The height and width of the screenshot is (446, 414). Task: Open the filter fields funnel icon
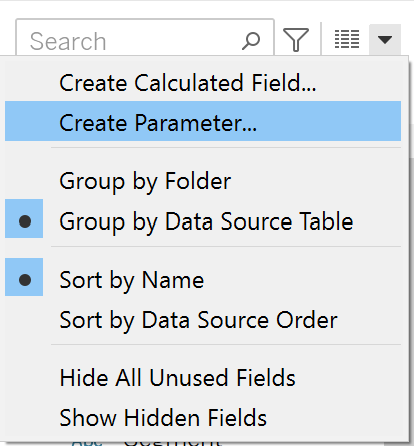tap(296, 40)
